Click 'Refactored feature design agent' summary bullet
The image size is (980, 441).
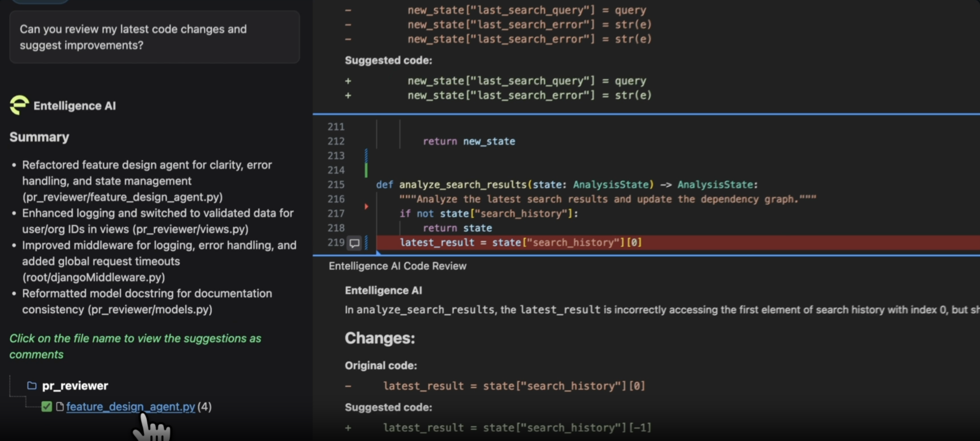click(x=147, y=181)
